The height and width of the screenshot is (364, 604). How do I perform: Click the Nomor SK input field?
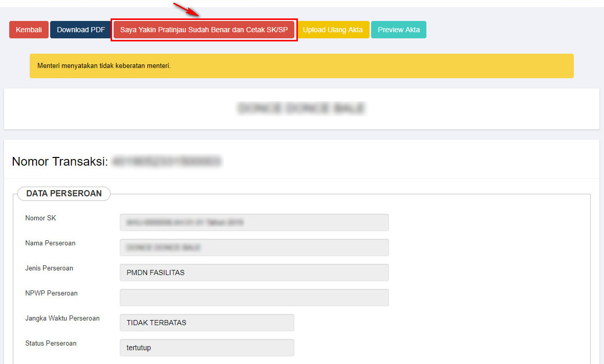254,222
